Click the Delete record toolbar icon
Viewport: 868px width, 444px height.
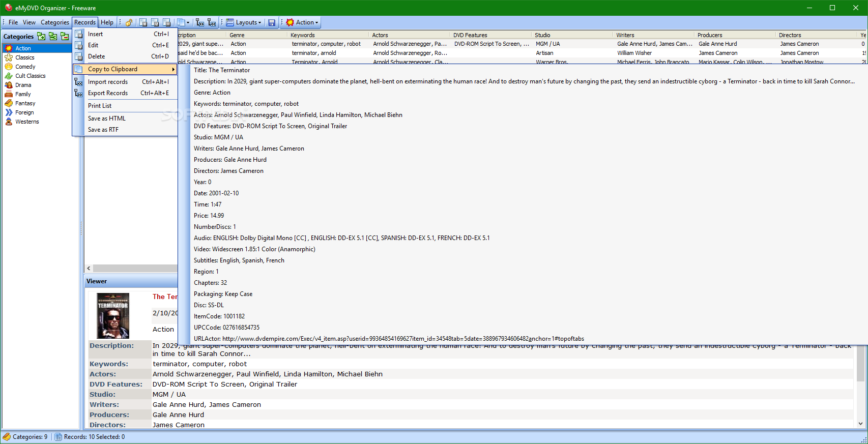[x=166, y=22]
